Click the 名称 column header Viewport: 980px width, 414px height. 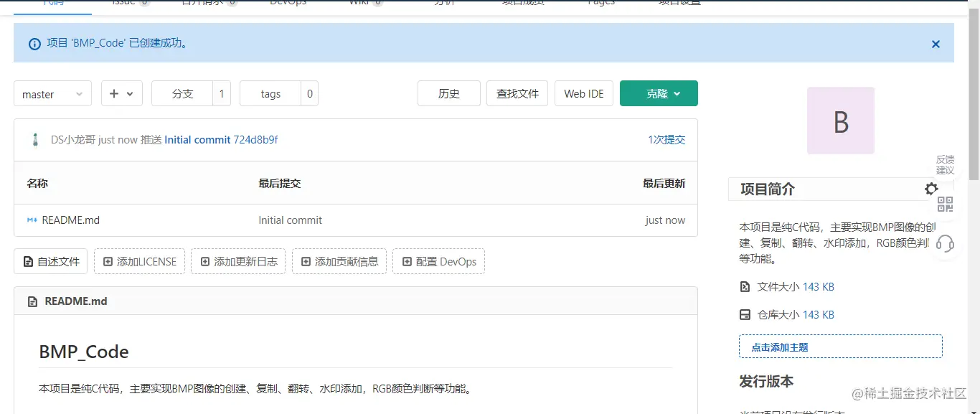click(x=37, y=184)
